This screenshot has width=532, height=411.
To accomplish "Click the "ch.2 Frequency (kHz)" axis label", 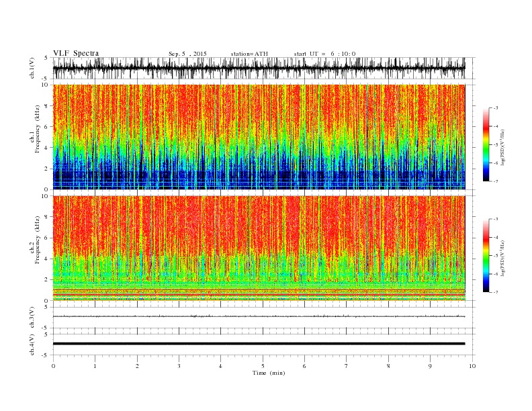I will 35,240.
